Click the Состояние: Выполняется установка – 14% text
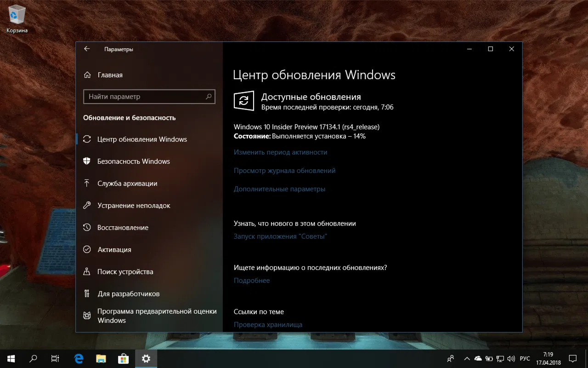The image size is (588, 368). 300,136
